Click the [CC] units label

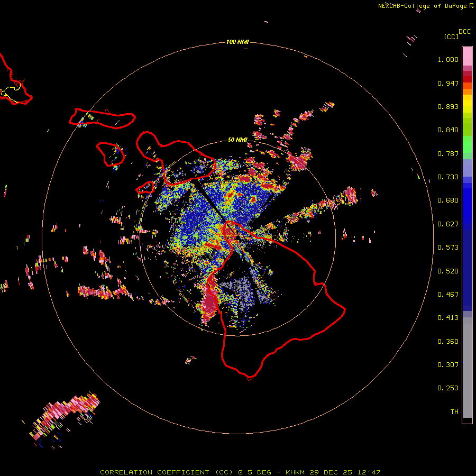click(452, 36)
